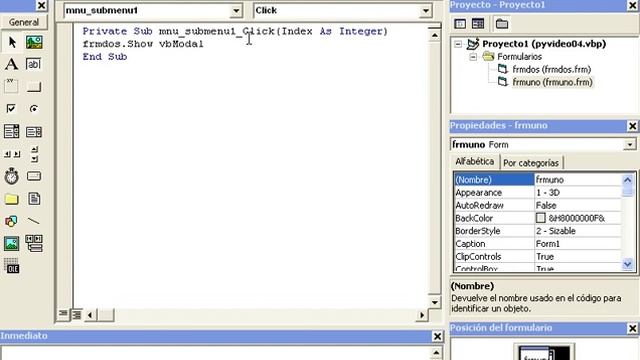The width and height of the screenshot is (640, 360).
Task: Select the OLE control tool
Action: (11, 266)
